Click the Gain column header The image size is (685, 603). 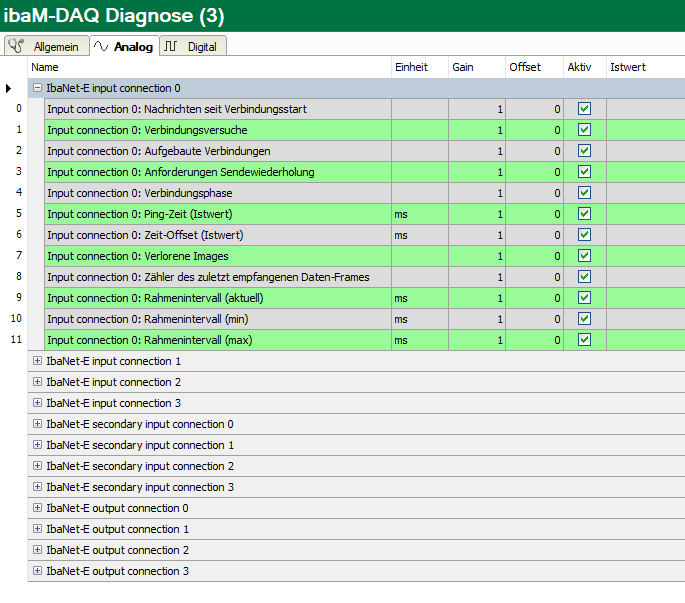(x=477, y=67)
